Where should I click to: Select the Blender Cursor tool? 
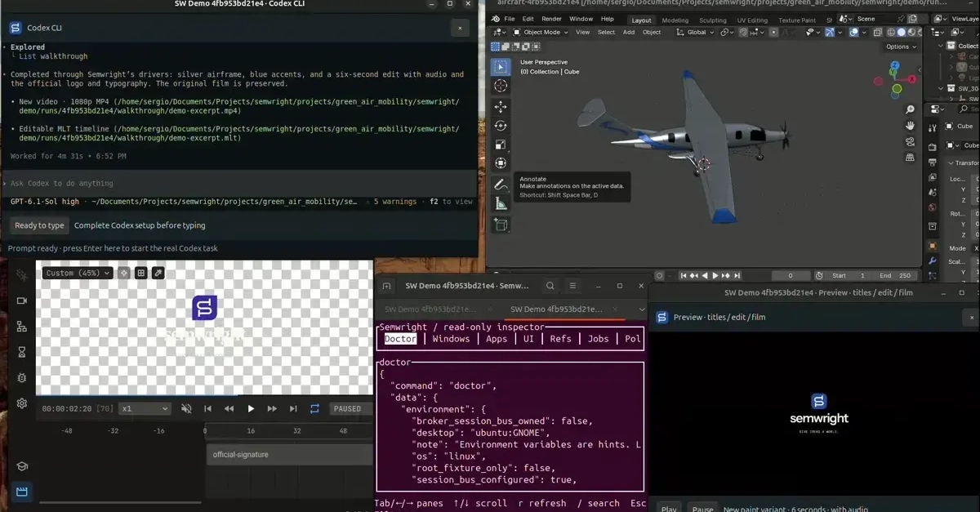click(x=501, y=86)
